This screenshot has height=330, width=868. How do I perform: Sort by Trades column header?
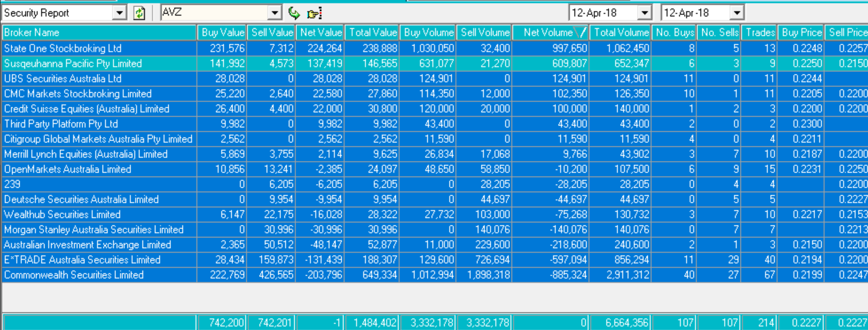[x=759, y=33]
